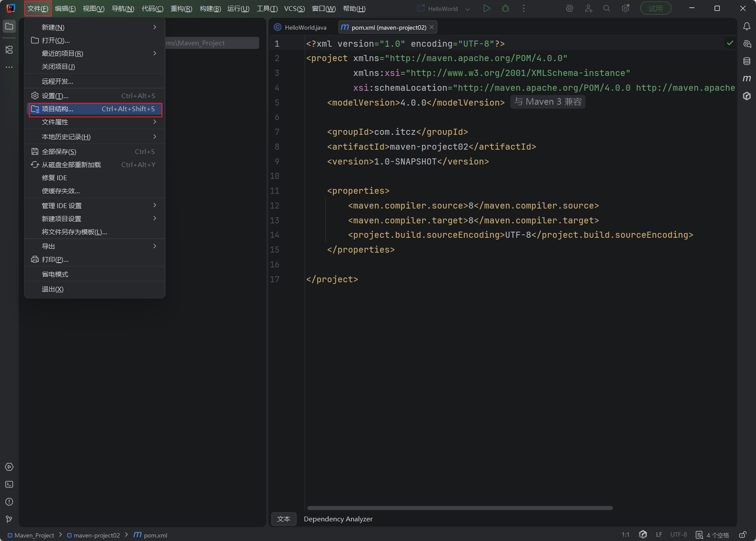The height and width of the screenshot is (541, 756).
Task: Switch to Dependency Analyzer tab
Action: tap(338, 519)
